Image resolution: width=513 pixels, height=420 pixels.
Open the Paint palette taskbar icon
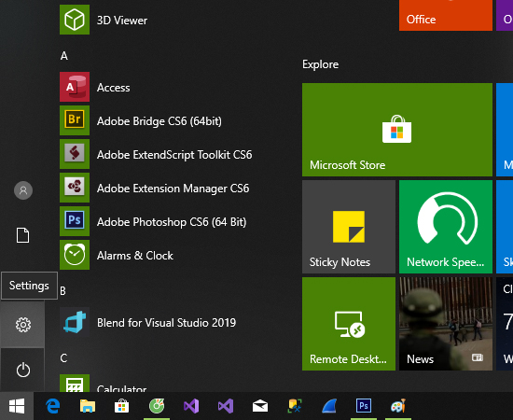[398, 406]
